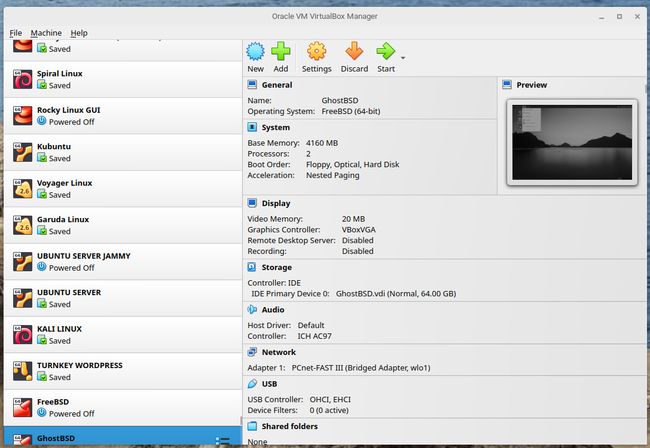The image size is (650, 448).
Task: Click the Add machine green plus icon
Action: (x=281, y=51)
